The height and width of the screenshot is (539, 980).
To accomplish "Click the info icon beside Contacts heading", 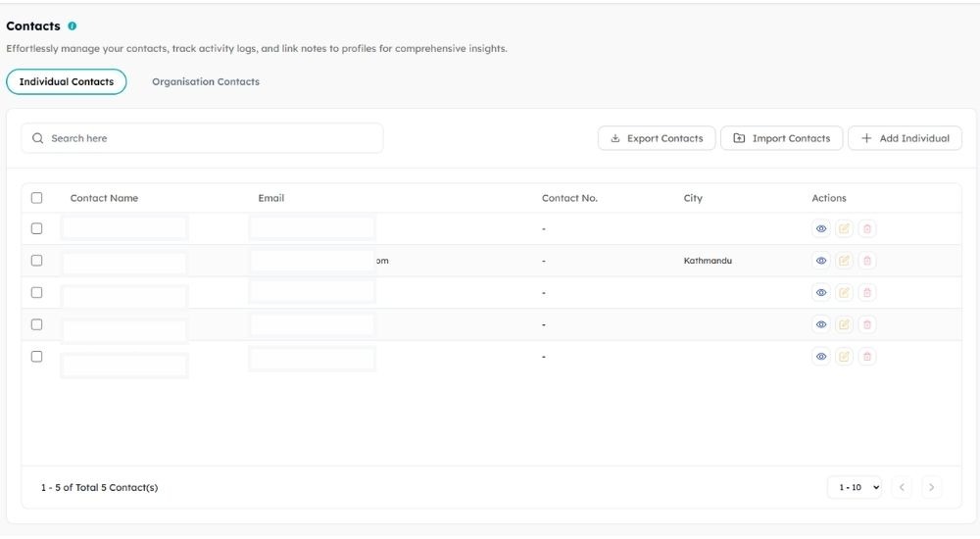I will (x=72, y=26).
